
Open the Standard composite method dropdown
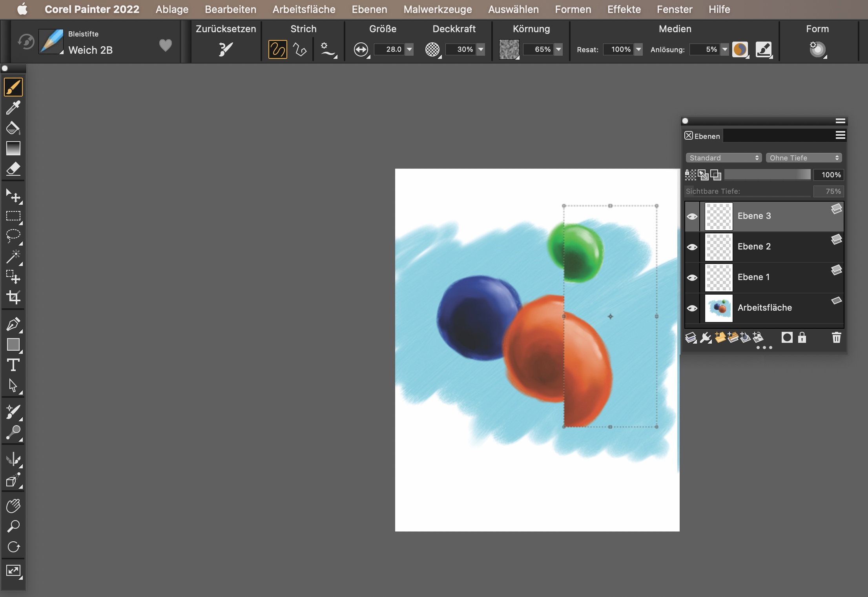click(723, 158)
